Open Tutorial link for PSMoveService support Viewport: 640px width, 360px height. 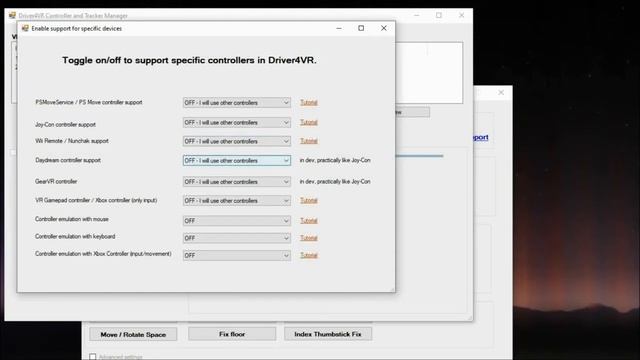click(x=309, y=102)
